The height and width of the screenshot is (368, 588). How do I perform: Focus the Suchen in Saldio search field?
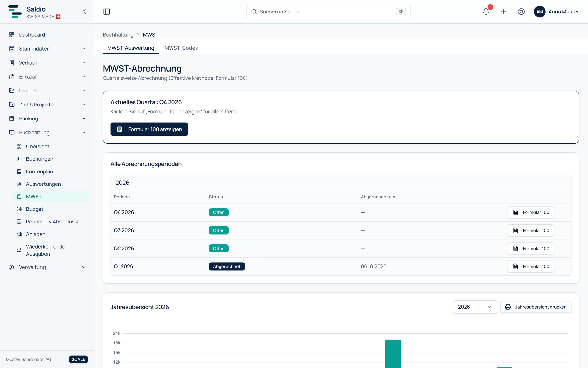point(328,12)
